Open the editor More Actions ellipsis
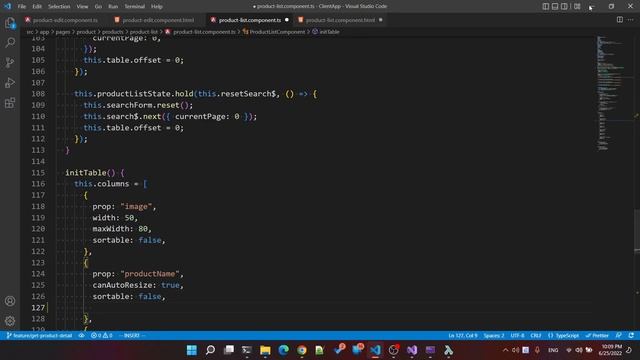Viewport: 640px width, 360px height. click(631, 20)
